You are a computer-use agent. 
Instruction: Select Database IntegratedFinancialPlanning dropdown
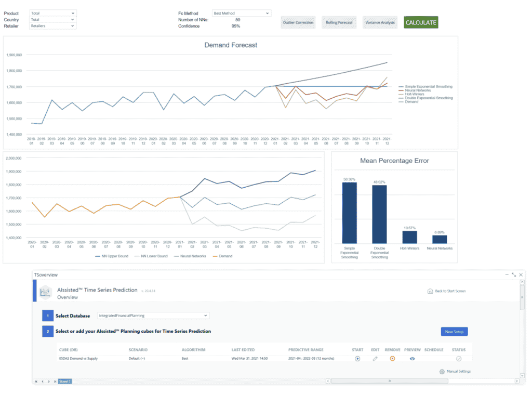[153, 316]
